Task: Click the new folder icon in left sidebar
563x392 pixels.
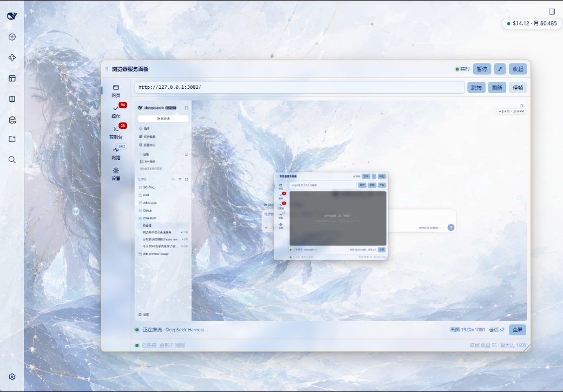Action: [x=12, y=139]
